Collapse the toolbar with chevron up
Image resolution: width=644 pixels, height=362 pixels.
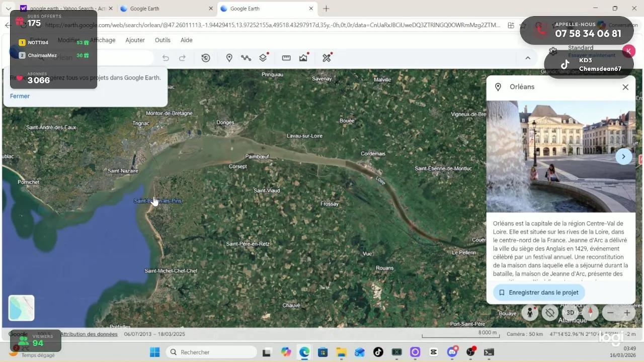coord(528,58)
